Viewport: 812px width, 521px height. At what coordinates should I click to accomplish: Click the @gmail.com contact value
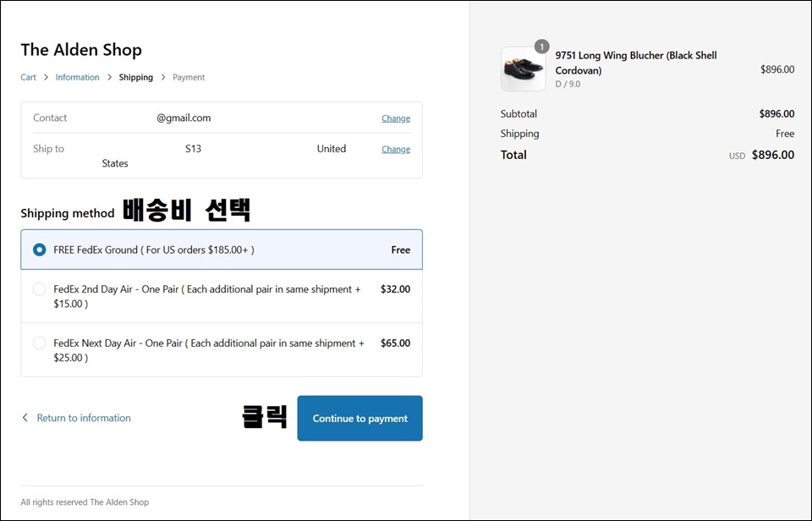(184, 118)
